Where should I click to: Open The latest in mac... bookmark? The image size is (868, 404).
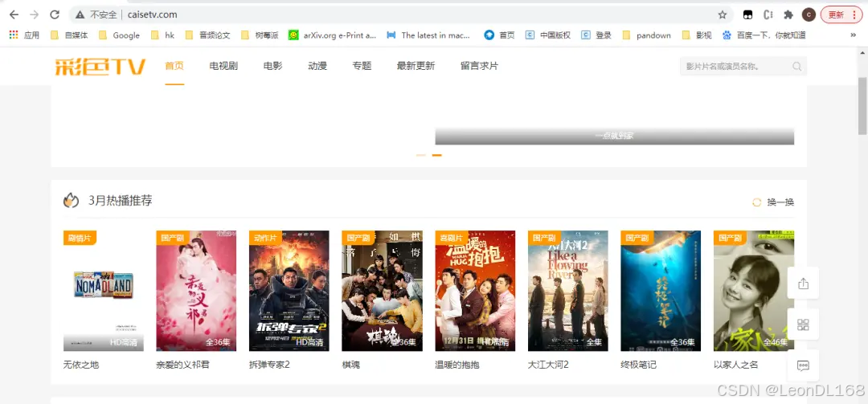pos(428,35)
